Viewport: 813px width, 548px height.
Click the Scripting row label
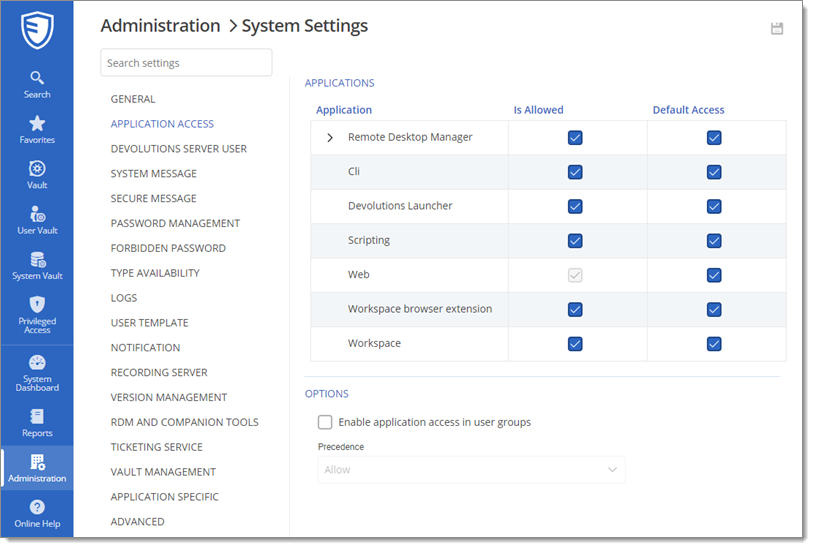(x=369, y=240)
